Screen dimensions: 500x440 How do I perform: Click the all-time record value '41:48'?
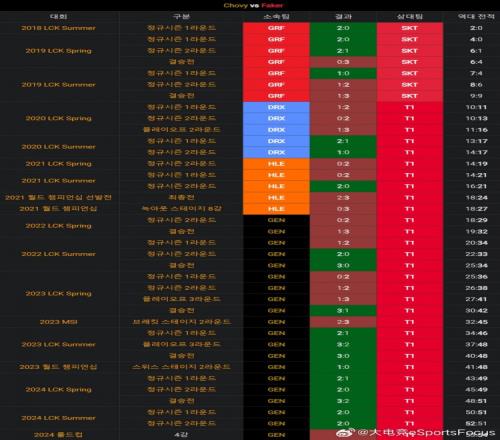point(476,367)
